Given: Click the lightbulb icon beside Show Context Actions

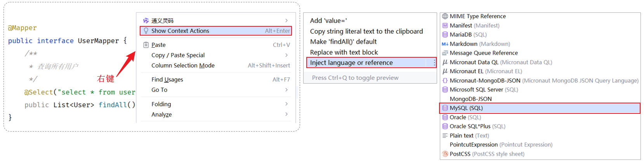Looking at the screenshot, I should point(146,31).
